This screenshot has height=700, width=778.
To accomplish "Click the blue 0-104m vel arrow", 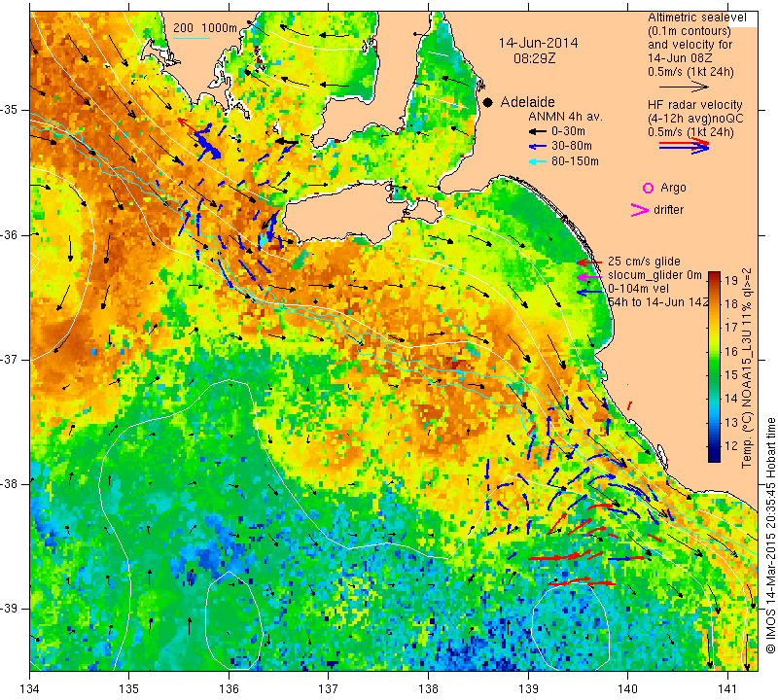I will tap(589, 293).
